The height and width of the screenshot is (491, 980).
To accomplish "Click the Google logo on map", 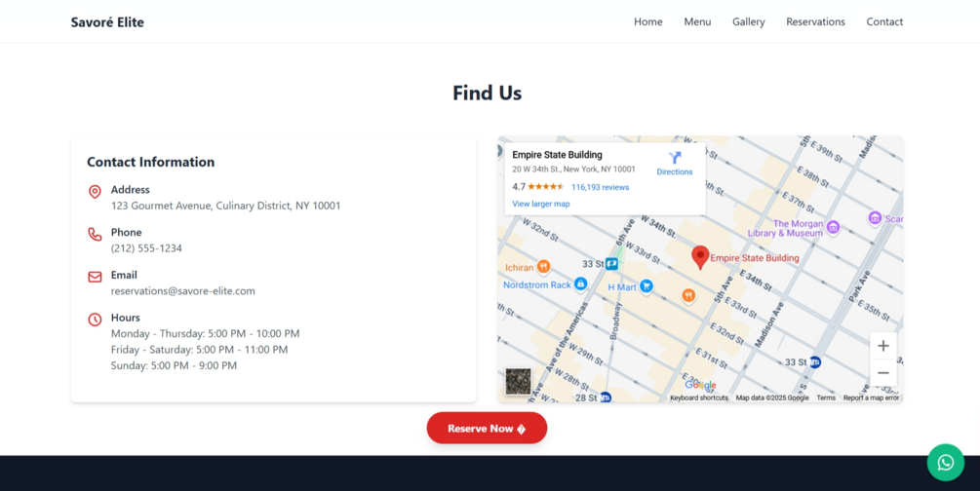I will pyautogui.click(x=700, y=386).
